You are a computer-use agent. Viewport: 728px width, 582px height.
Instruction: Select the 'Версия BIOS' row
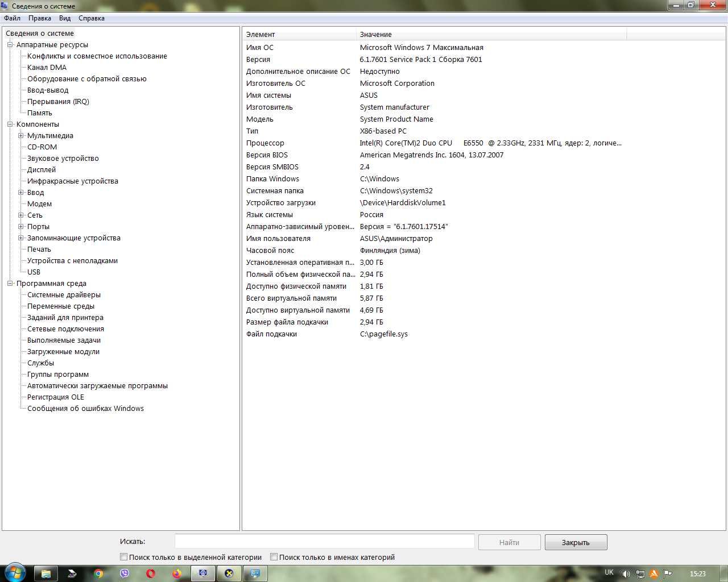click(x=435, y=155)
